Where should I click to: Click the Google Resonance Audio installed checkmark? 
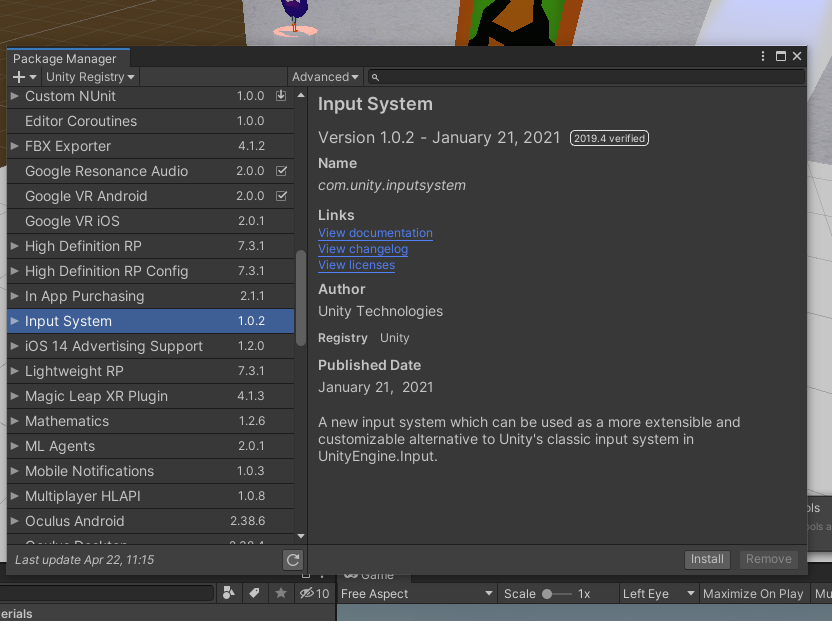tap(281, 171)
